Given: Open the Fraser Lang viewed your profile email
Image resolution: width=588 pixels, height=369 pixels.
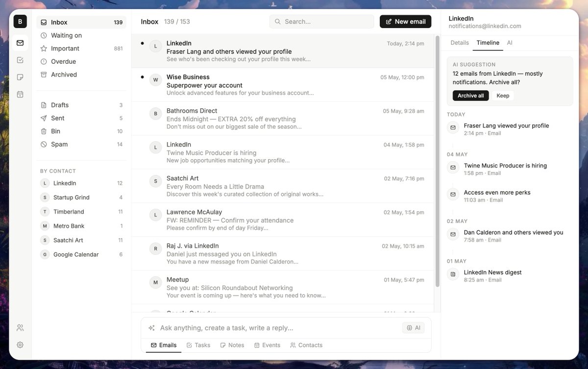Looking at the screenshot, I should coord(283,51).
